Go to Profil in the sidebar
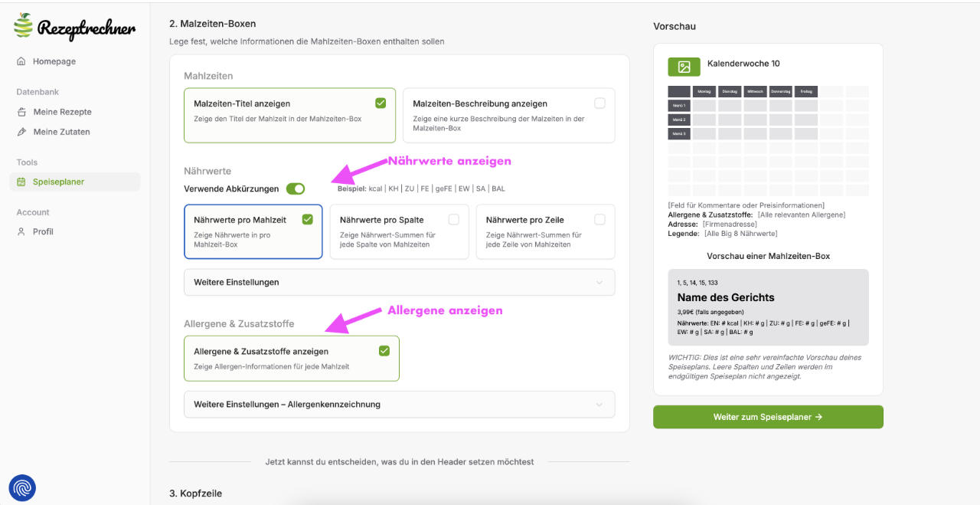The width and height of the screenshot is (980, 505). [43, 231]
